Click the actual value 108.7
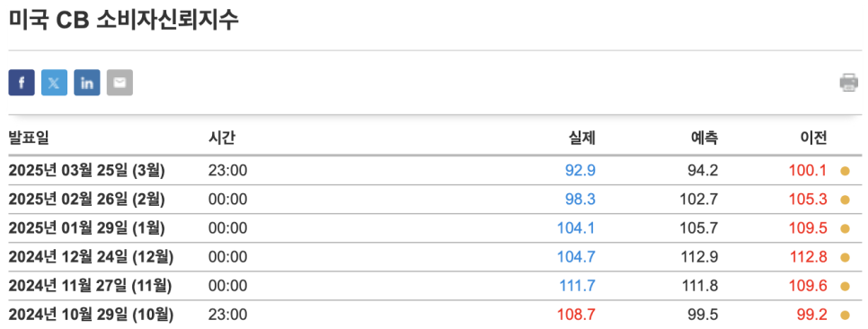This screenshot has width=868, height=329. [576, 316]
